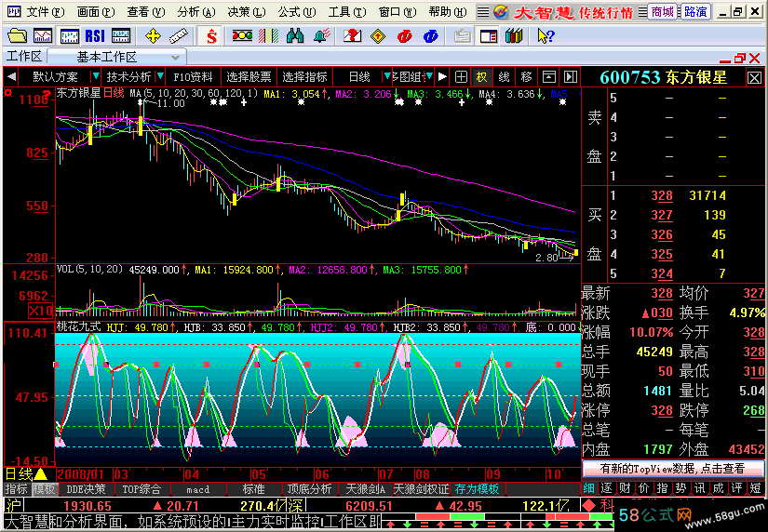Click the arrow-in-box icon after 移
The image size is (768, 532).
[x=548, y=77]
